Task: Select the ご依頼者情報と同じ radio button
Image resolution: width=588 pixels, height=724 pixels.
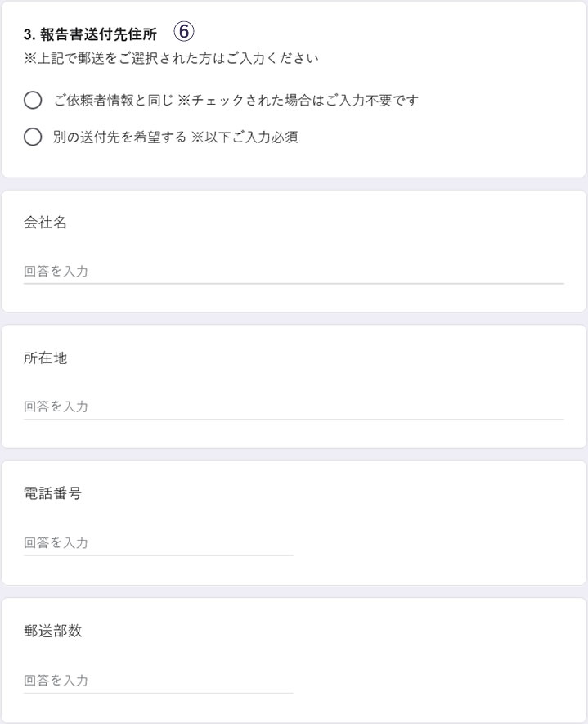Action: pos(33,101)
